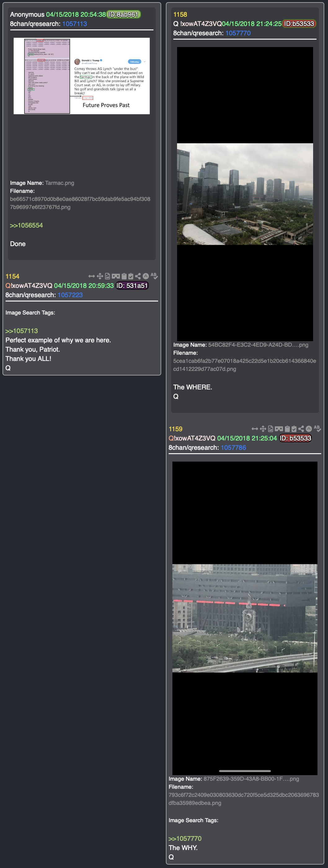Viewport: 328px width, 868px height.
Task: Click the image file icon on post 1154
Action: pos(107,276)
